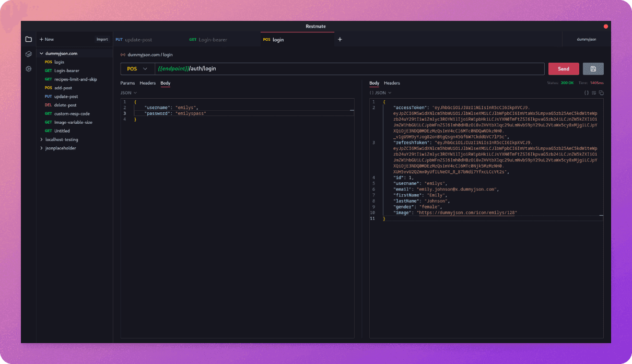Image resolution: width=632 pixels, height=364 pixels.
Task: Save the request using the save icon
Action: pos(594,68)
